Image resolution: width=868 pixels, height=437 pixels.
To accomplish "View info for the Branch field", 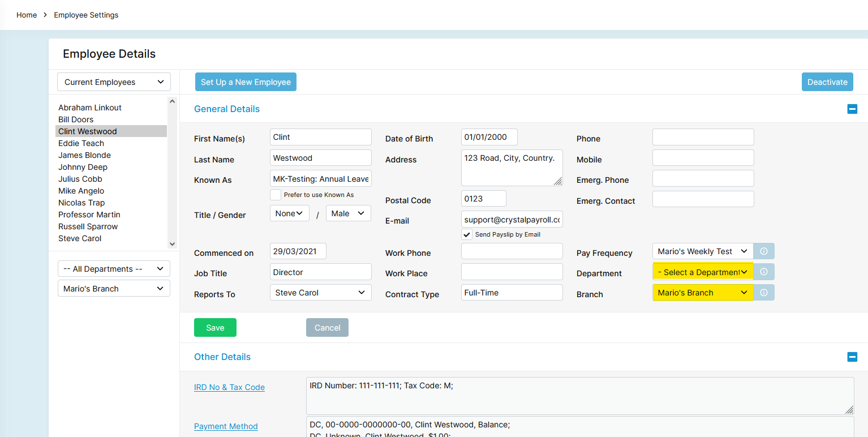I will click(764, 292).
